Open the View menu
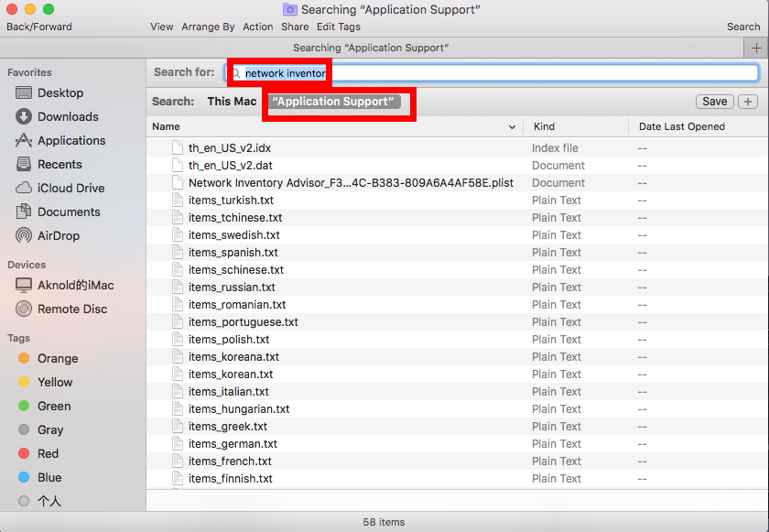The height and width of the screenshot is (532, 769). (161, 27)
